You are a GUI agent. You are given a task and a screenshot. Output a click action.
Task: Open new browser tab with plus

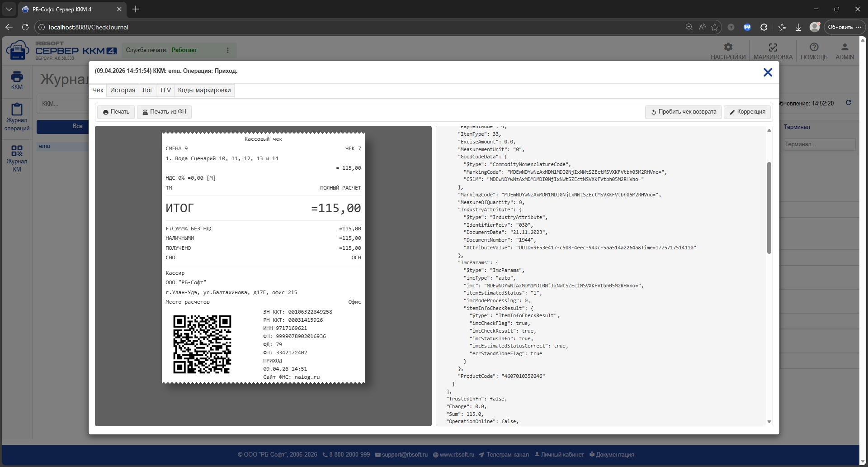[136, 9]
